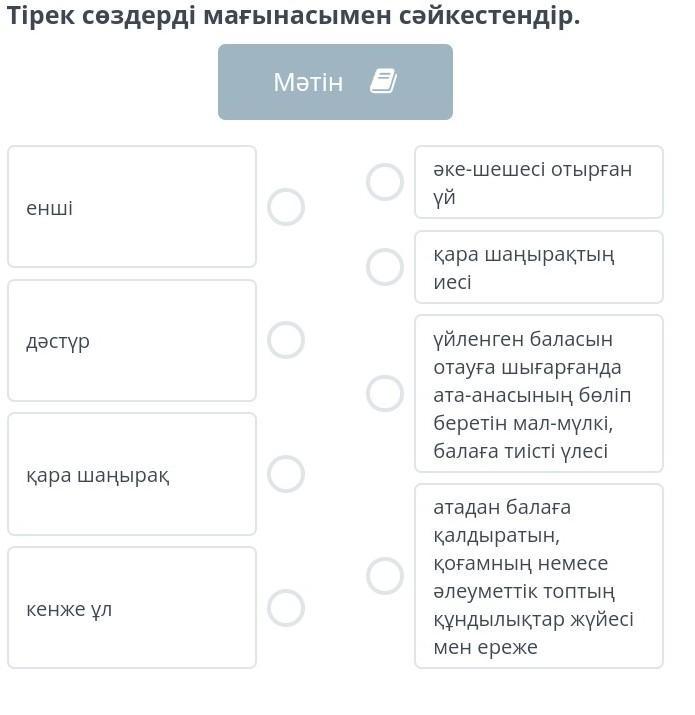Click the дәстүр word card
The height and width of the screenshot is (715, 695).
pos(132,341)
